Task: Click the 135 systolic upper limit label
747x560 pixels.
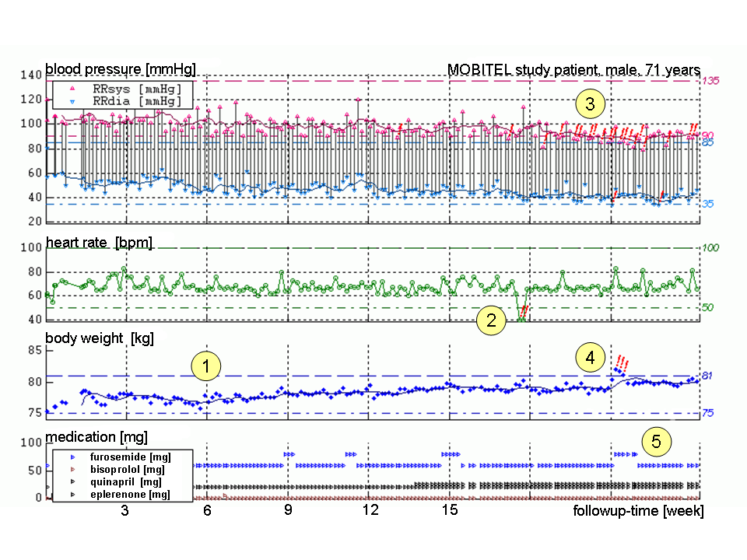Action: (709, 81)
